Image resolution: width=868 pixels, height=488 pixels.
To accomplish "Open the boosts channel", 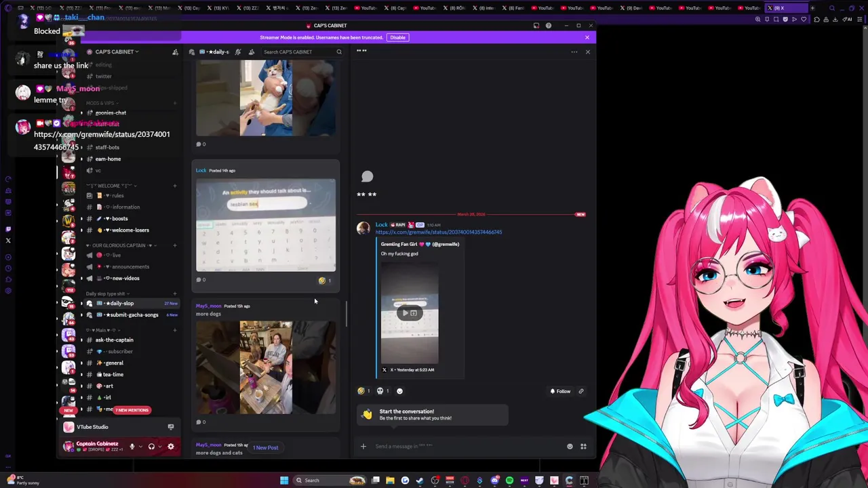I will pyautogui.click(x=119, y=218).
